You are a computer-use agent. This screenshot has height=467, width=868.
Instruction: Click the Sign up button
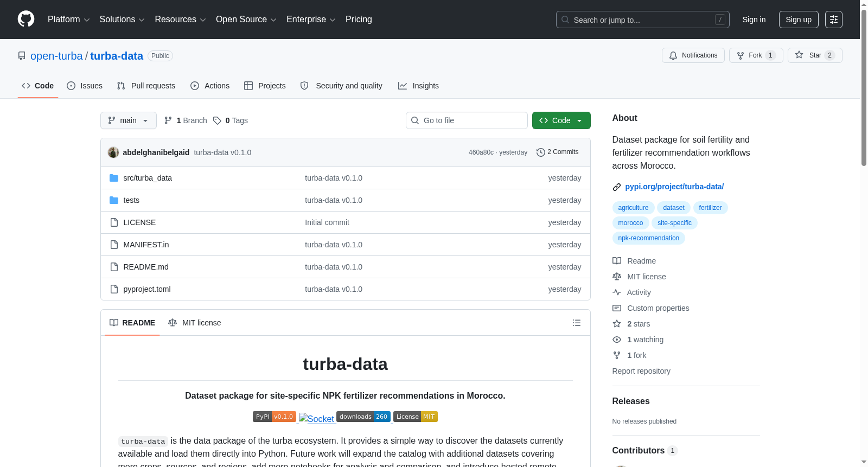click(799, 20)
